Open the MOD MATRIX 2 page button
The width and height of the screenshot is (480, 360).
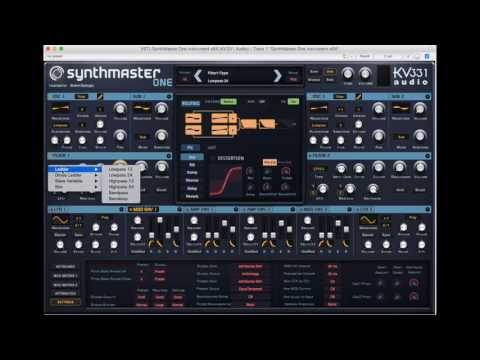tap(66, 285)
